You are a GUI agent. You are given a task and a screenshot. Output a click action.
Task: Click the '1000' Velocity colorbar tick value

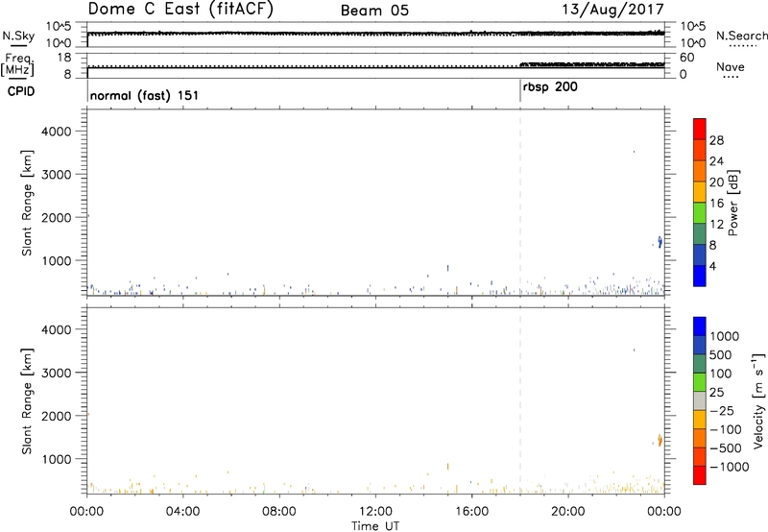coord(725,336)
